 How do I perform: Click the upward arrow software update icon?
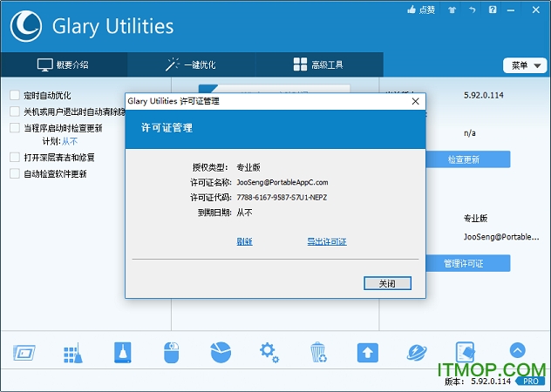pyautogui.click(x=367, y=353)
